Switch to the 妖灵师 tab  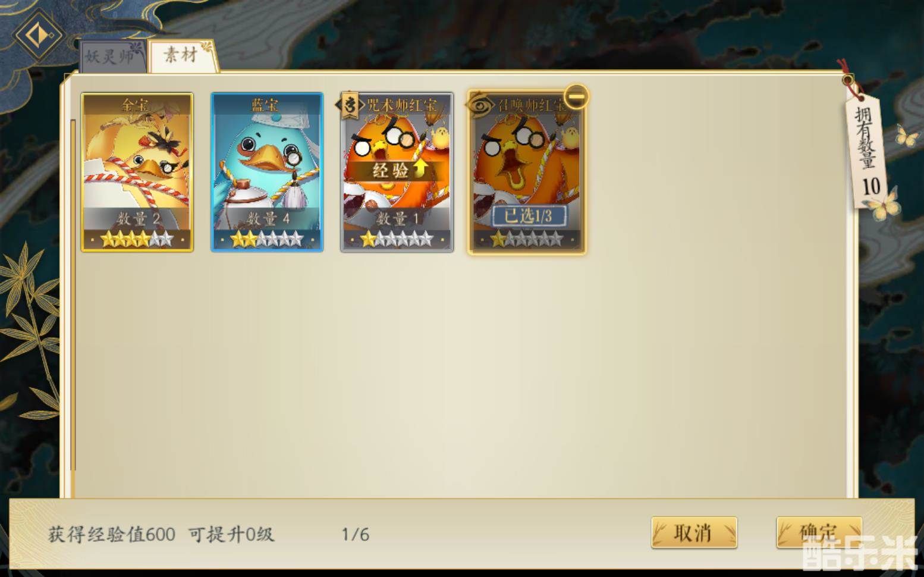(x=112, y=57)
